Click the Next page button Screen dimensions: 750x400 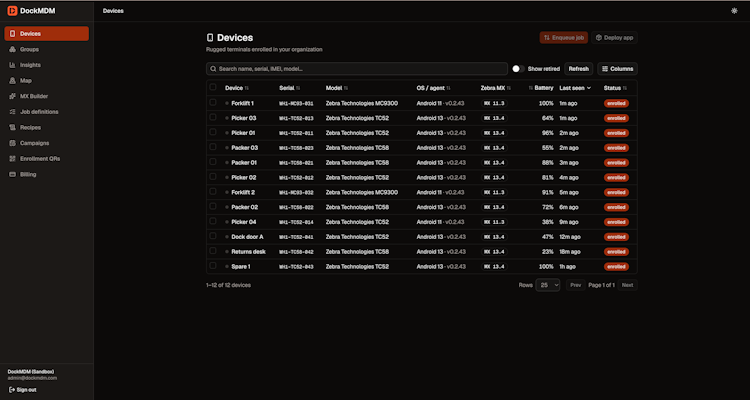click(628, 285)
